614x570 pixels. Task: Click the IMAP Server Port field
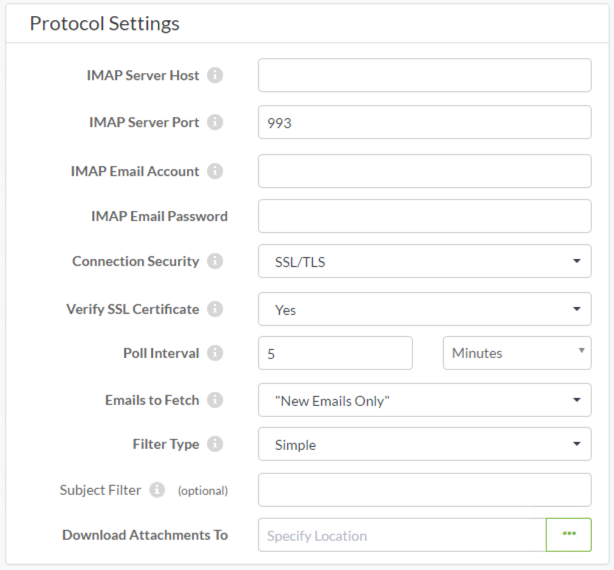[x=424, y=122]
